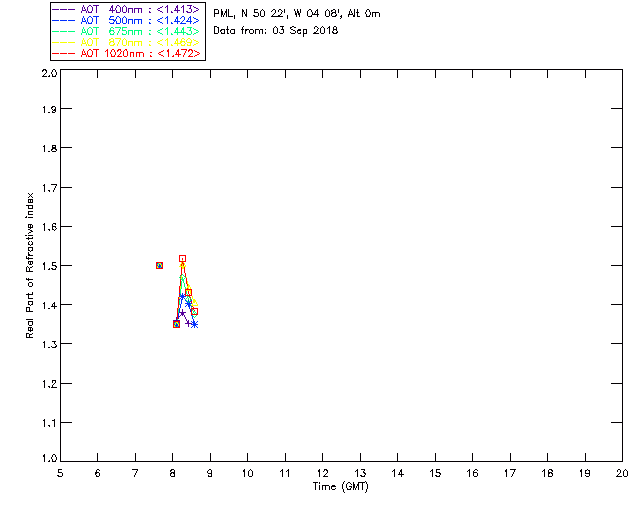Viewport: 640px width, 512px height.
Task: Click the AOT 1020nm legend entry
Action: click(126, 53)
